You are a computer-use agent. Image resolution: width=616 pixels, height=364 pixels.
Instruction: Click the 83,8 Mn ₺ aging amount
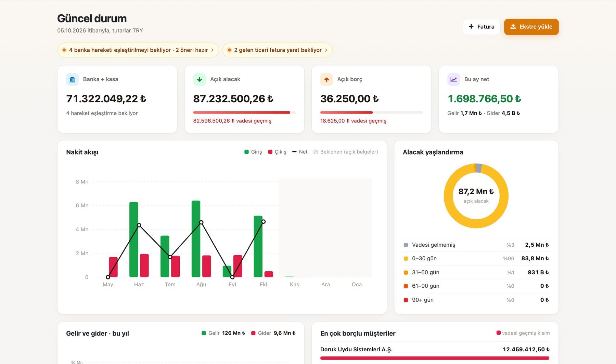[x=535, y=259]
